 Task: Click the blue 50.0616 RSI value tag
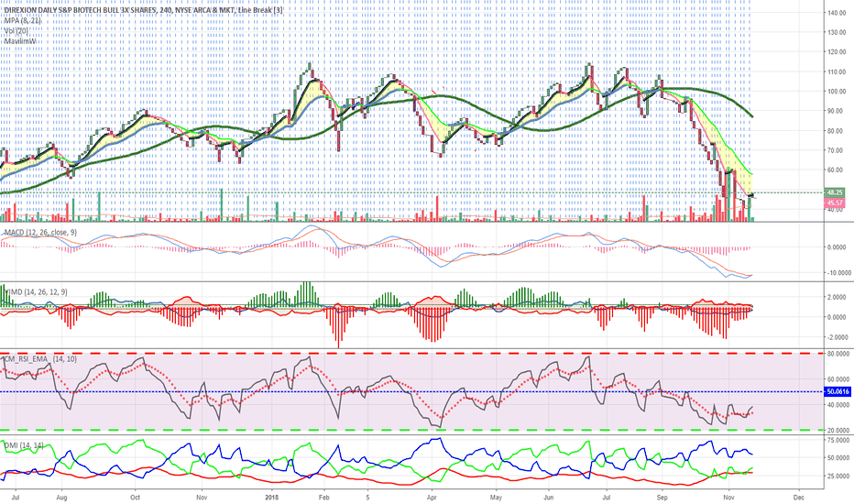tap(838, 392)
